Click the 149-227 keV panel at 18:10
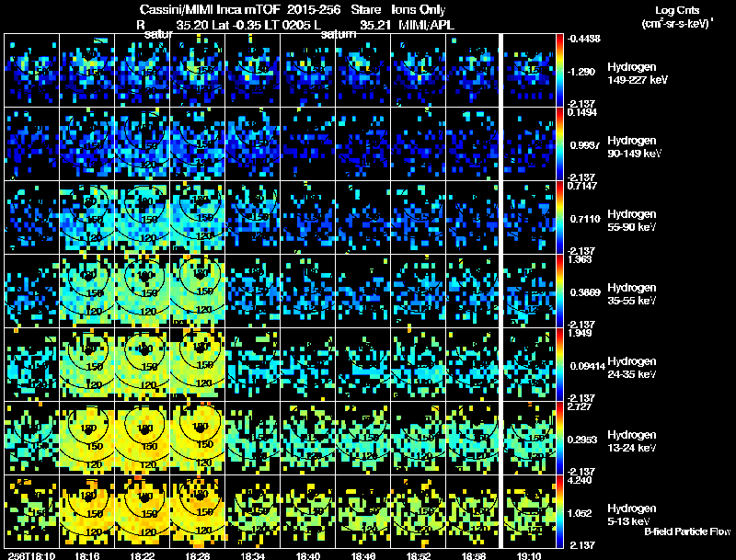This screenshot has height=560, width=736. pyautogui.click(x=31, y=70)
